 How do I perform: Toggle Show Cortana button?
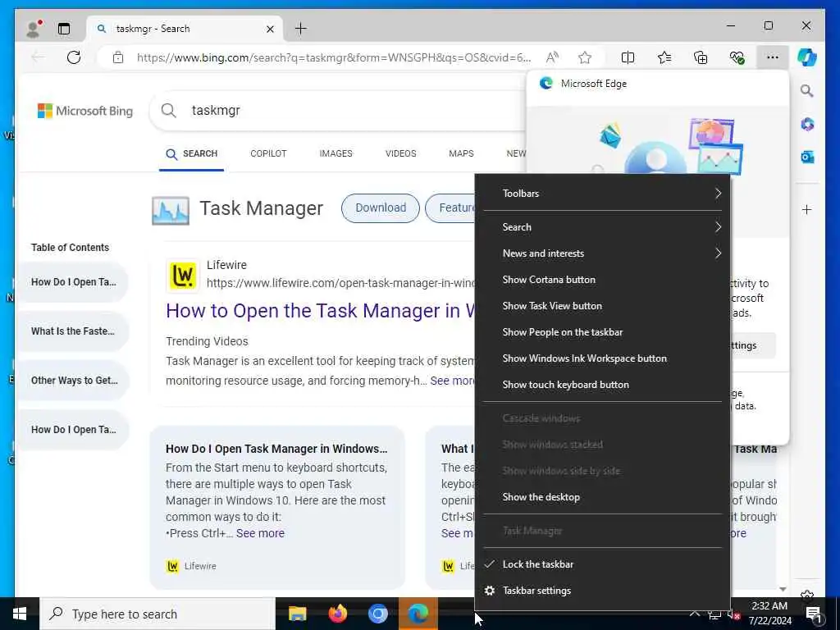point(603,280)
